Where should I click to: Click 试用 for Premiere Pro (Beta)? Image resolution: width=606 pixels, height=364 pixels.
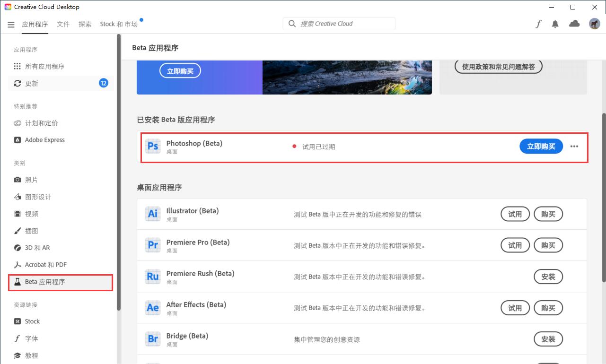point(515,245)
